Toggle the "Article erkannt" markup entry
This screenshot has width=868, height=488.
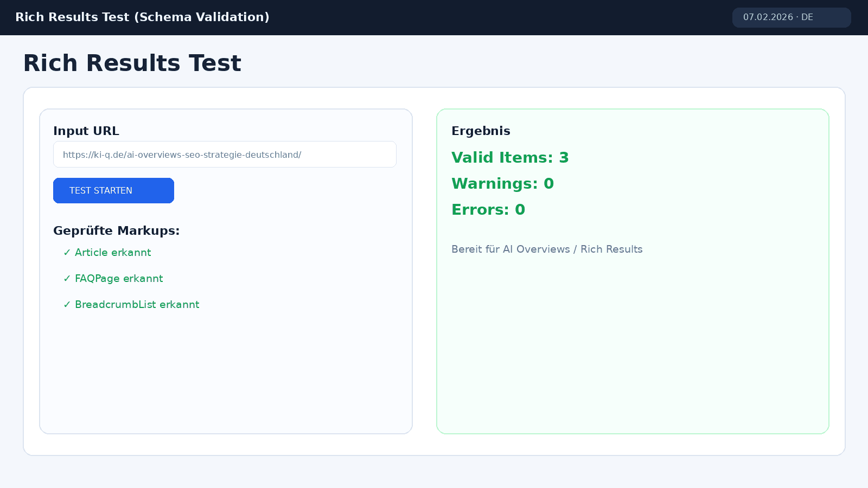pyautogui.click(x=113, y=252)
